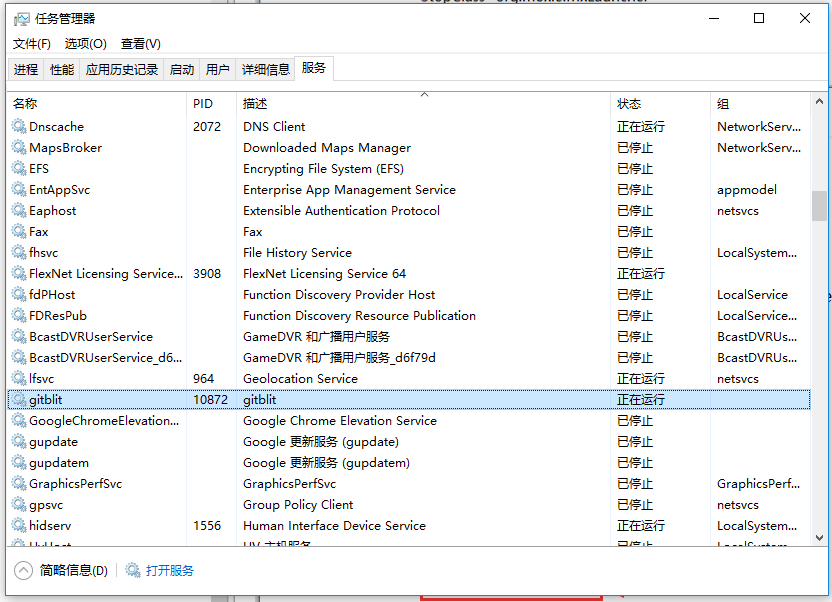
Task: Click the gear icon next to gitblit service
Action: 19,399
